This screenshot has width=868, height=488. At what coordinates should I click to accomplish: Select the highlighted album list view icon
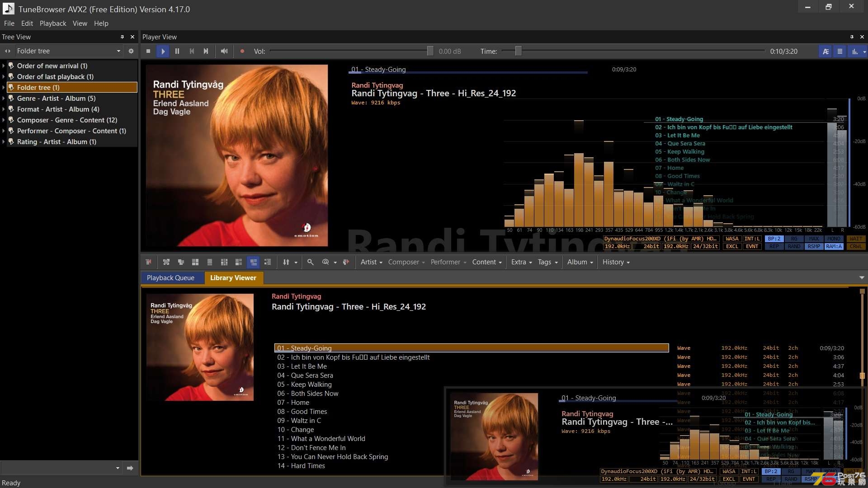point(253,262)
